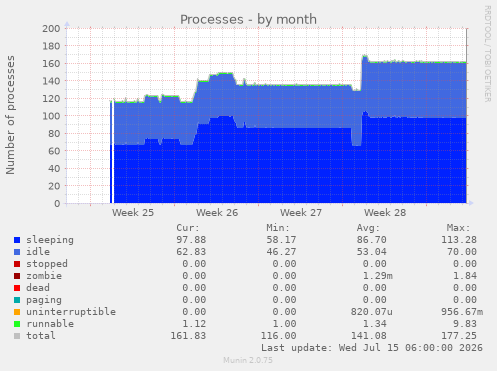Image resolution: width=497 pixels, height=371 pixels.
Task: Click total maximum value 177.25
Action: [459, 336]
